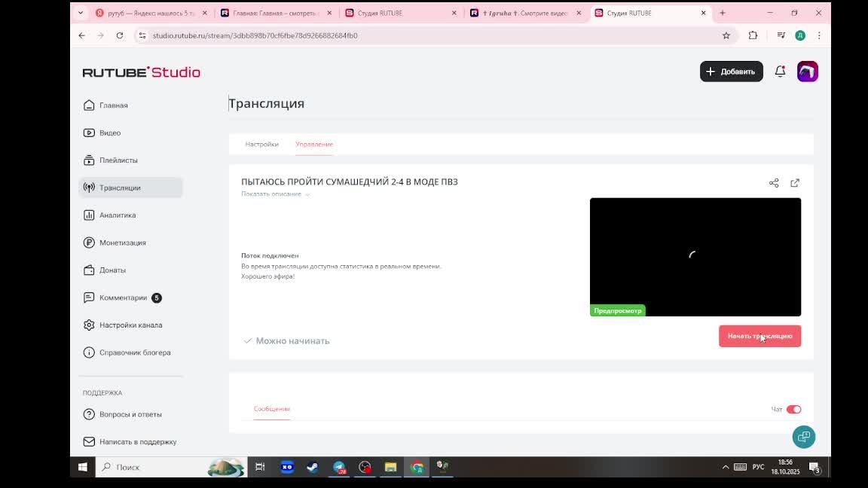Select Трансляции in the sidebar
Image resolution: width=868 pixels, height=488 pixels.
[130, 188]
